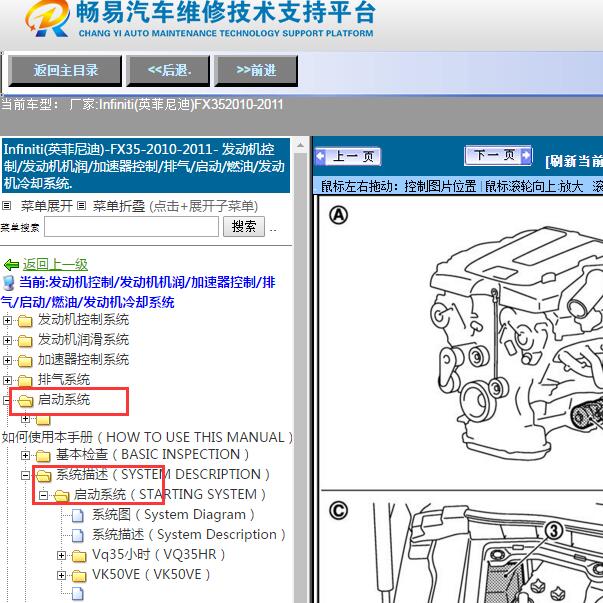Click the 刷新当前 refresh link
This screenshot has height=603, width=603.
click(574, 161)
